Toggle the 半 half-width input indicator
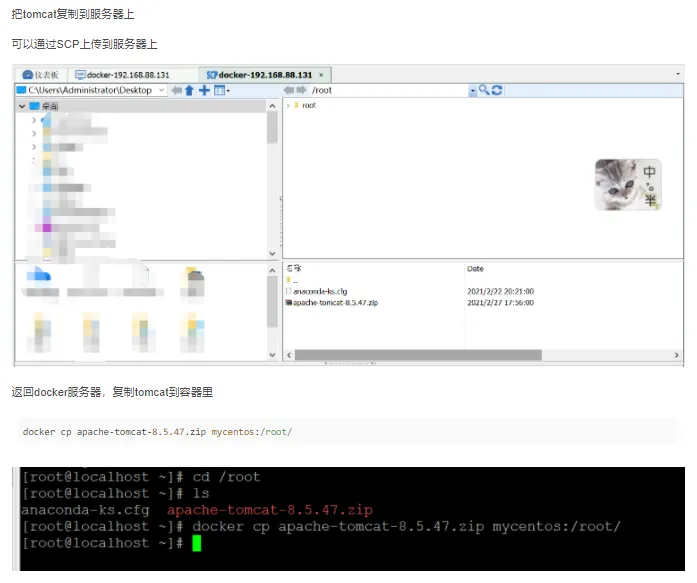This screenshot has height=583, width=697. pyautogui.click(x=650, y=200)
